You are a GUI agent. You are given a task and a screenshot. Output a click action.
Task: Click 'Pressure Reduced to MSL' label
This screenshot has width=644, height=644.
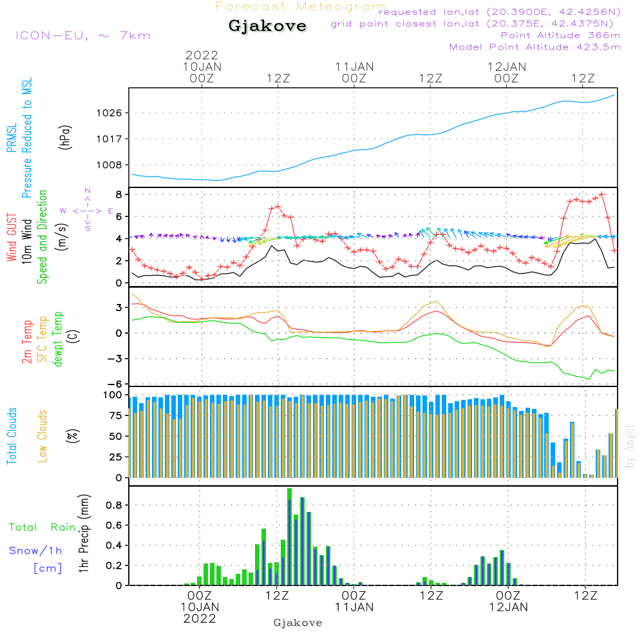click(26, 138)
